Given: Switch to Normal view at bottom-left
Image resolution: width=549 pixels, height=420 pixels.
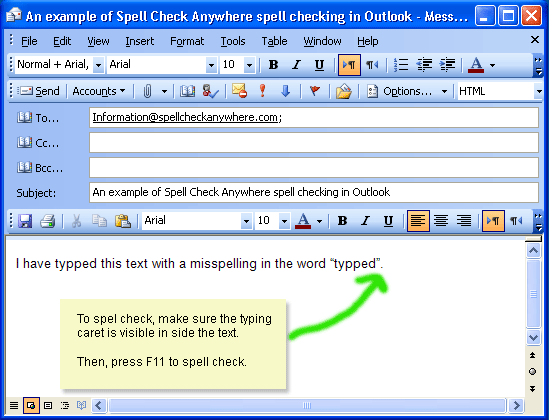Looking at the screenshot, I should pos(14,406).
